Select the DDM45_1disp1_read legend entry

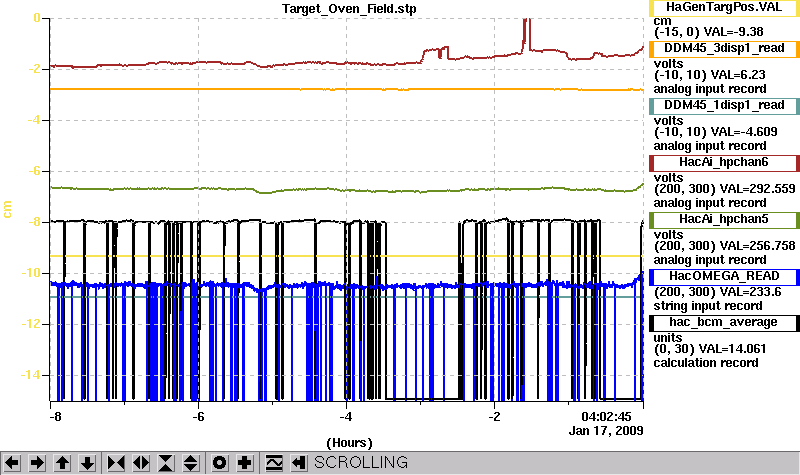click(724, 106)
